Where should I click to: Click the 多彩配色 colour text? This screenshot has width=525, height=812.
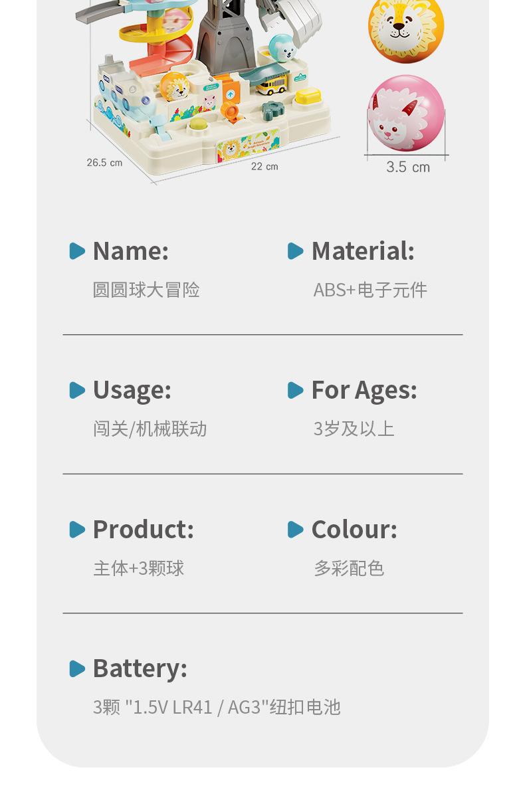pyautogui.click(x=349, y=568)
